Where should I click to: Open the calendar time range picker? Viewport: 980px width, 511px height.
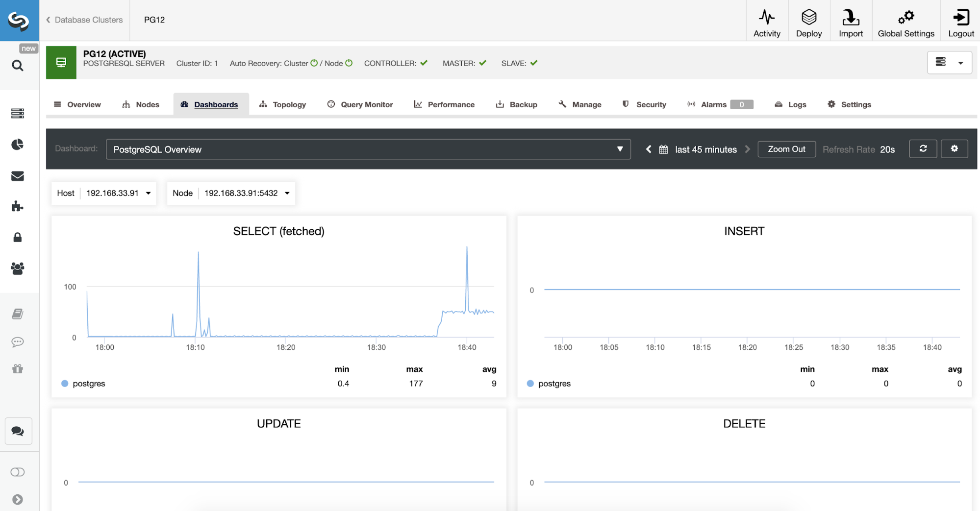click(663, 149)
